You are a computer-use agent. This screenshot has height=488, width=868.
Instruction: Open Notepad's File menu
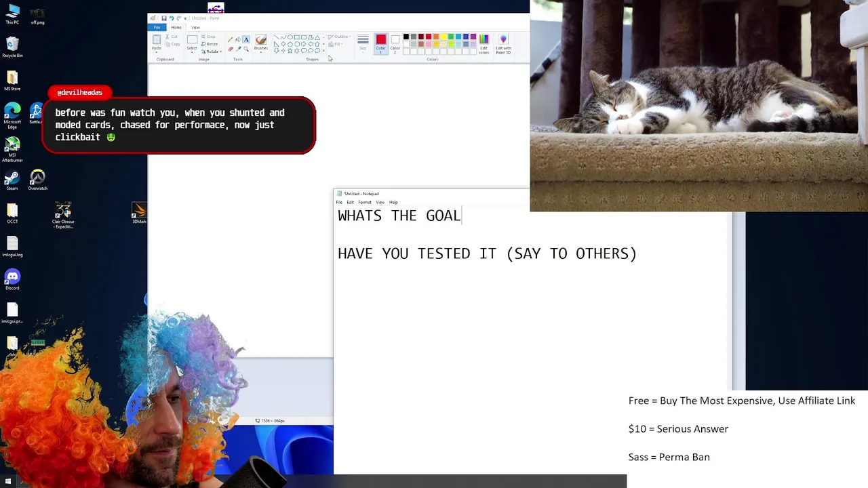tap(339, 202)
